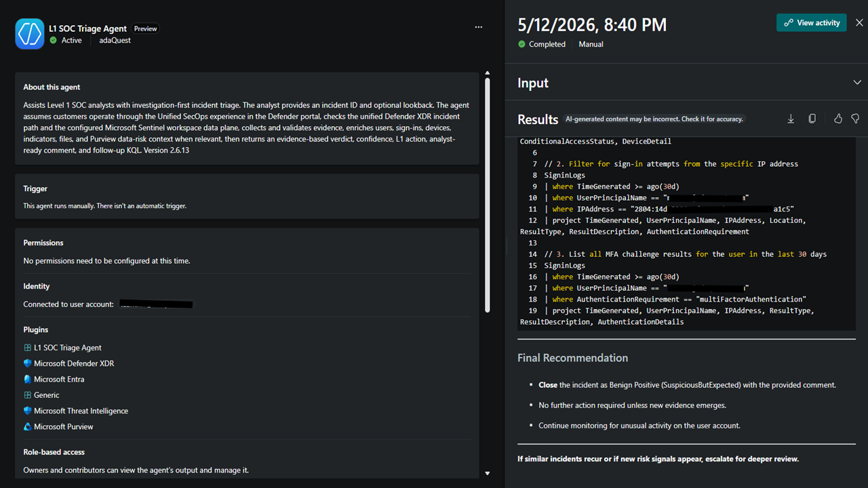Click the agent details scrollbar up arrow

pos(487,73)
